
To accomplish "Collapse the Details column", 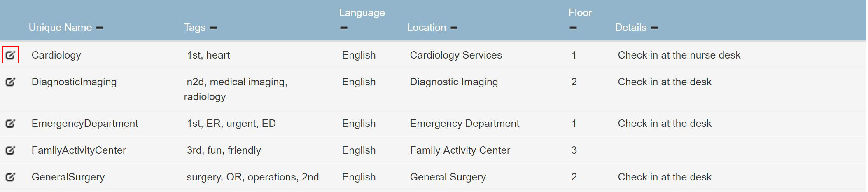I will click(654, 28).
